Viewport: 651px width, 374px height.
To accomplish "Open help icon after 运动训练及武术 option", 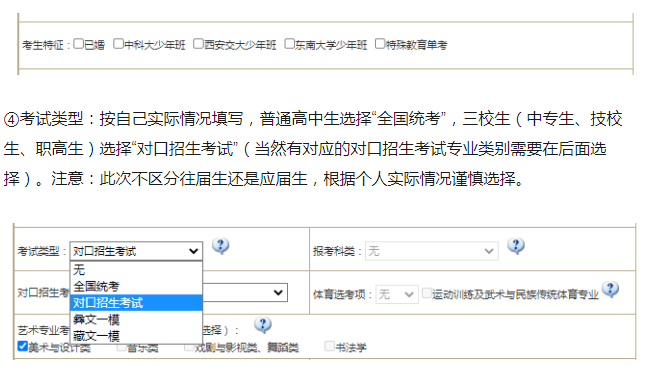I will point(610,289).
